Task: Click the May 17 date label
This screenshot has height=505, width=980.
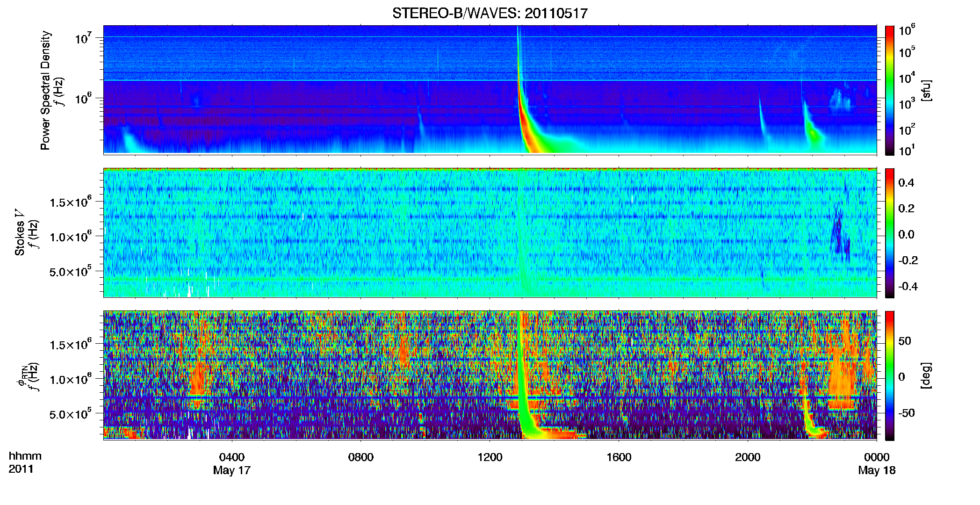Action: click(232, 470)
